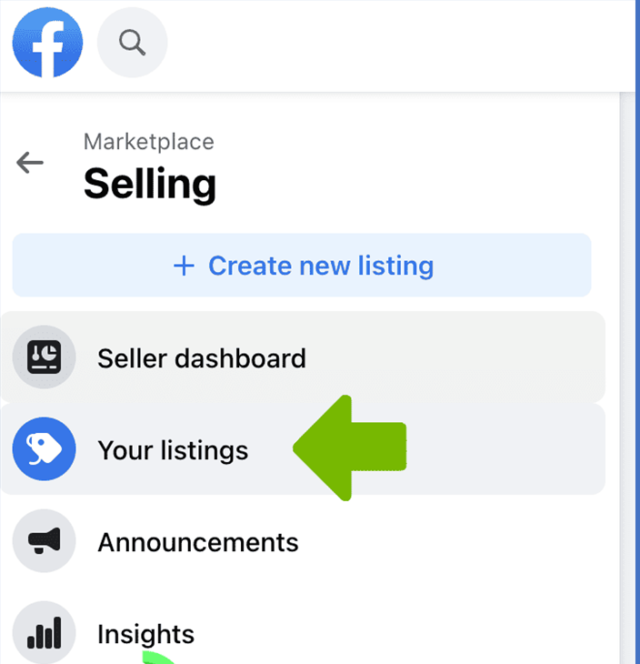
Task: Open the Seller dashboard label
Action: click(201, 358)
